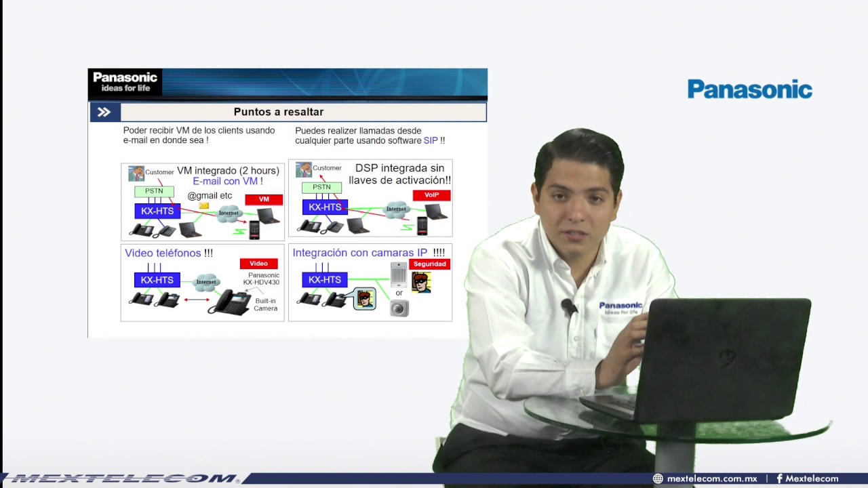Click the Facebook icon beside Mextelecom
868x488 pixels.
point(780,479)
